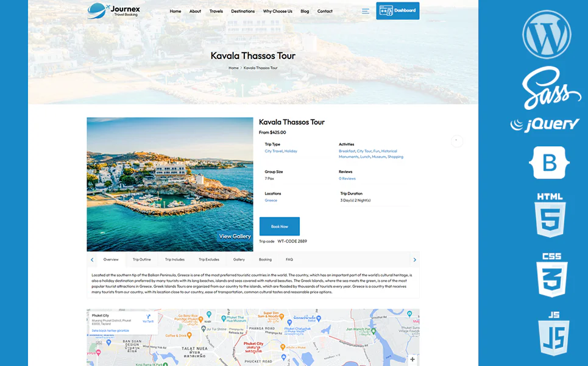588x366 pixels.
Task: Open the Dashboard button in header
Action: [397, 11]
